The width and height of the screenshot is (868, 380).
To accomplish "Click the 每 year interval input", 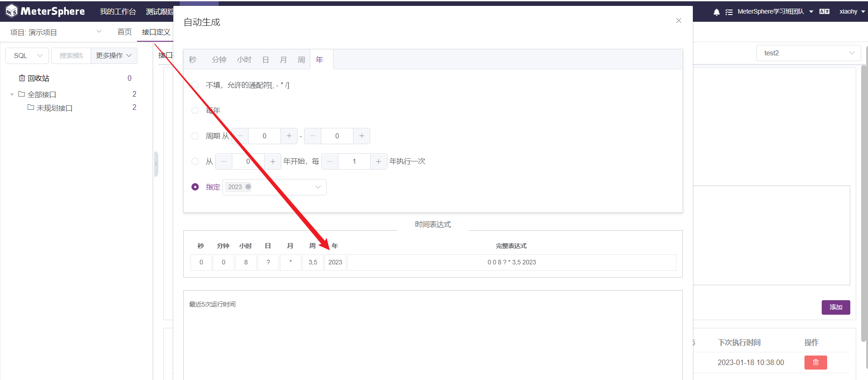I will tap(354, 161).
